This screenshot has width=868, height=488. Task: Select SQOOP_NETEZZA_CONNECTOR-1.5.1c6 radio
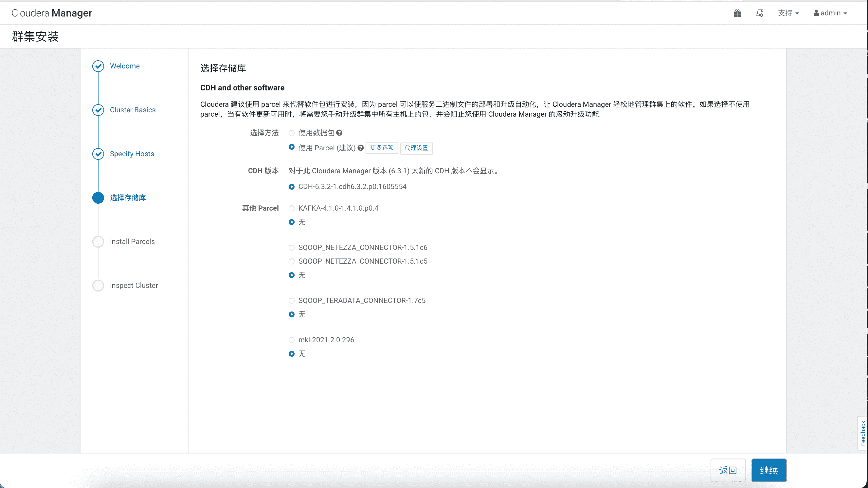coord(292,248)
